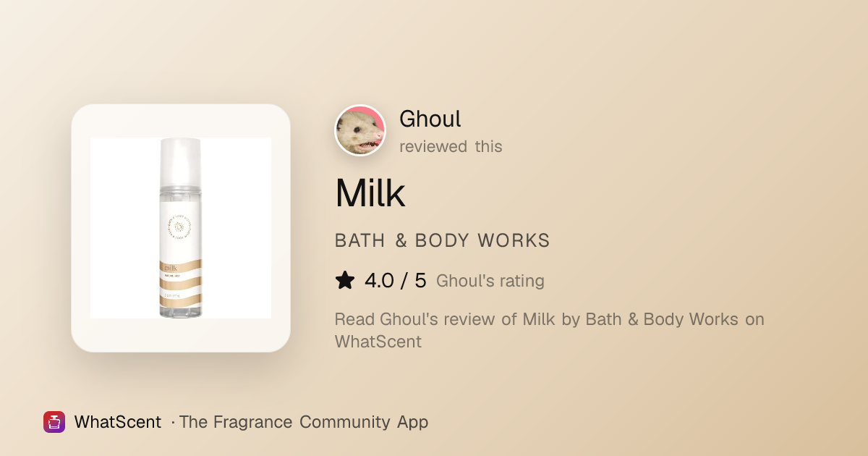Click the tan "milk" label stripe on bottle
Screen dimensions: 868x456
click(x=181, y=266)
